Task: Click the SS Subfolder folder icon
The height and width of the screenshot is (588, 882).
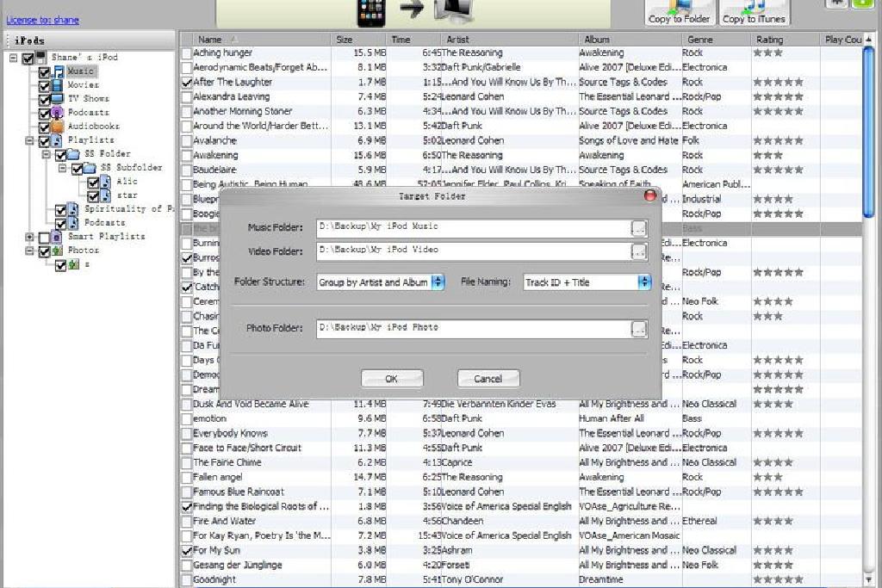Action: point(90,168)
